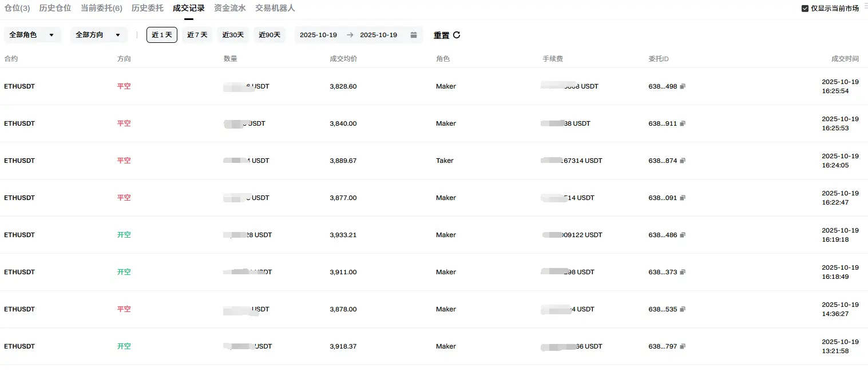Click the price 3,933.21
The height and width of the screenshot is (372, 868).
(343, 235)
